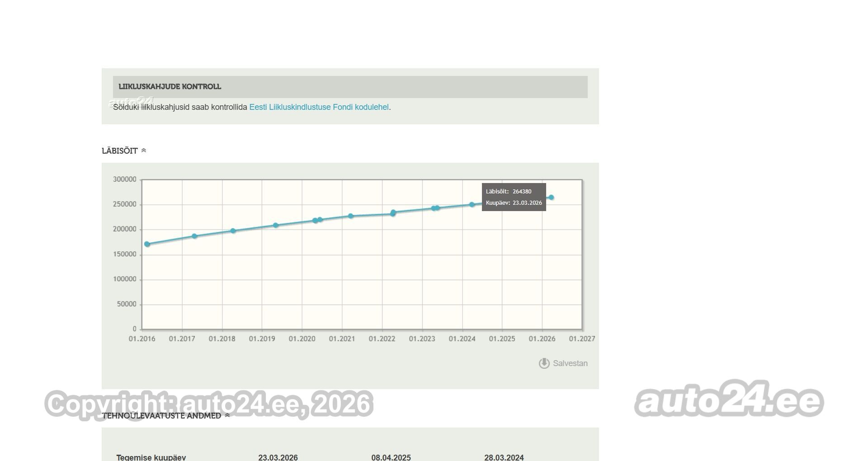Image resolution: width=868 pixels, height=461 pixels.
Task: Click the 2017 mileage data point
Action: (x=194, y=236)
